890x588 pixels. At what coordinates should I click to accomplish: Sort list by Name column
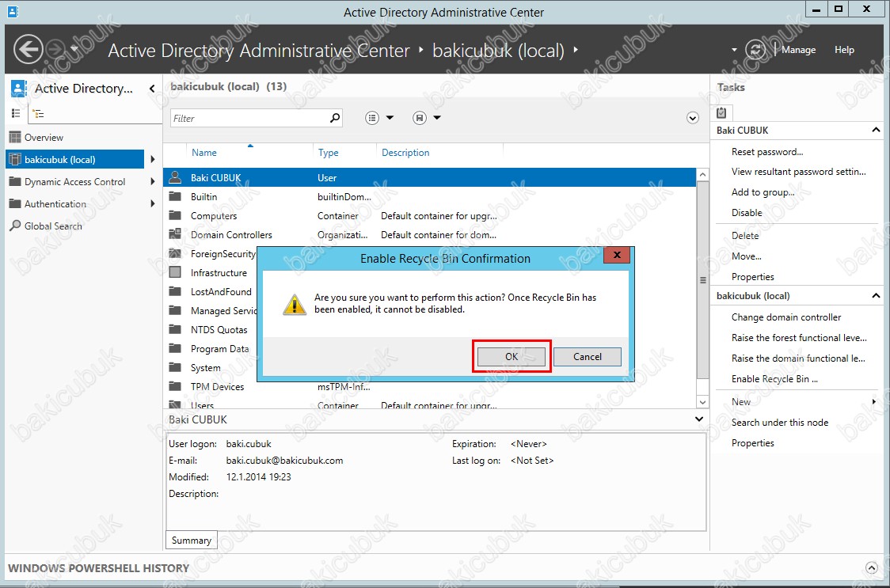click(x=203, y=152)
